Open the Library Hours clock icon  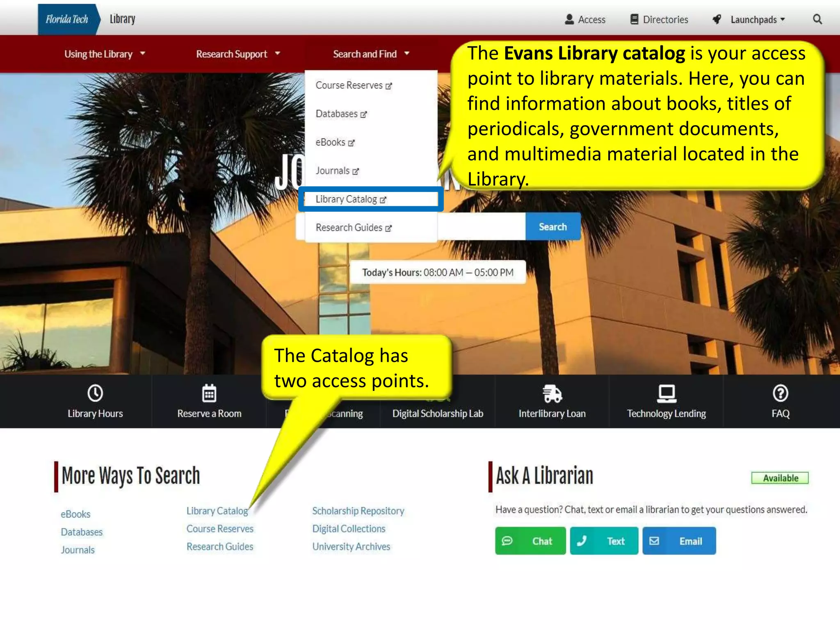click(95, 393)
